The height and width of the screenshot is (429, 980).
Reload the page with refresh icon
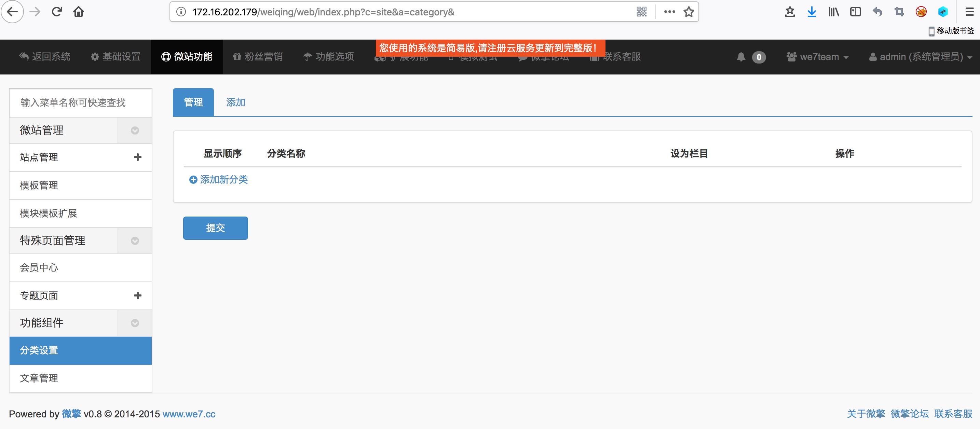coord(57,12)
